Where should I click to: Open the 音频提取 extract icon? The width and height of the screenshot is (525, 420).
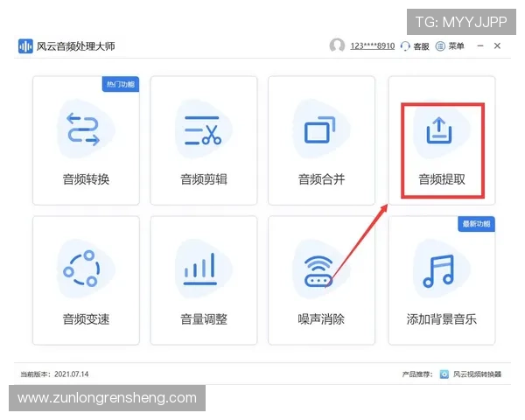coord(439,130)
